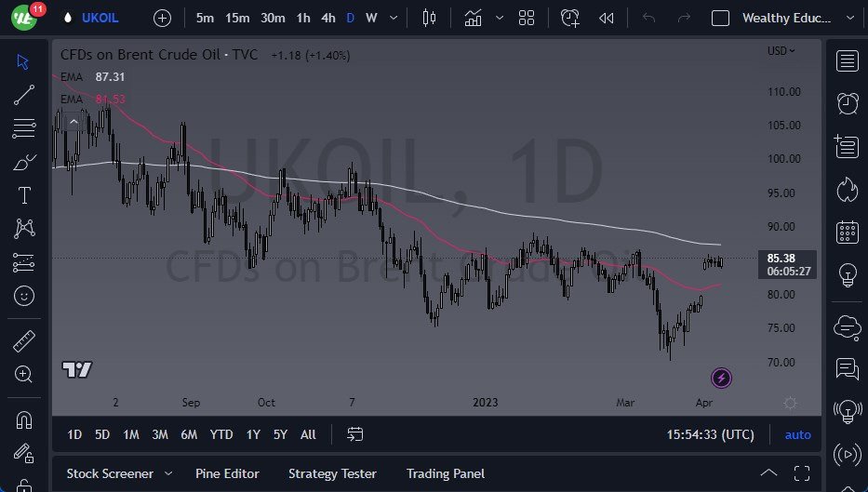Select the 4h timeframe
Screen dimensions: 868x492
coord(328,18)
